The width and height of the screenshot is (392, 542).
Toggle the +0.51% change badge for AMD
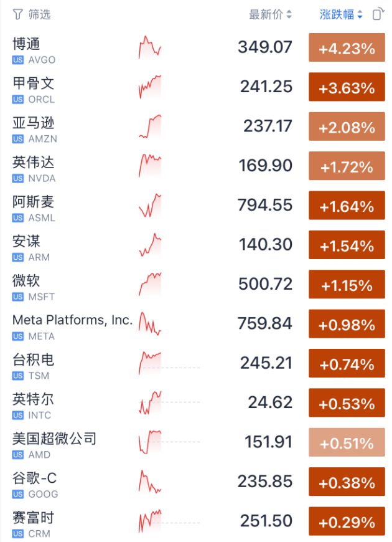347,442
